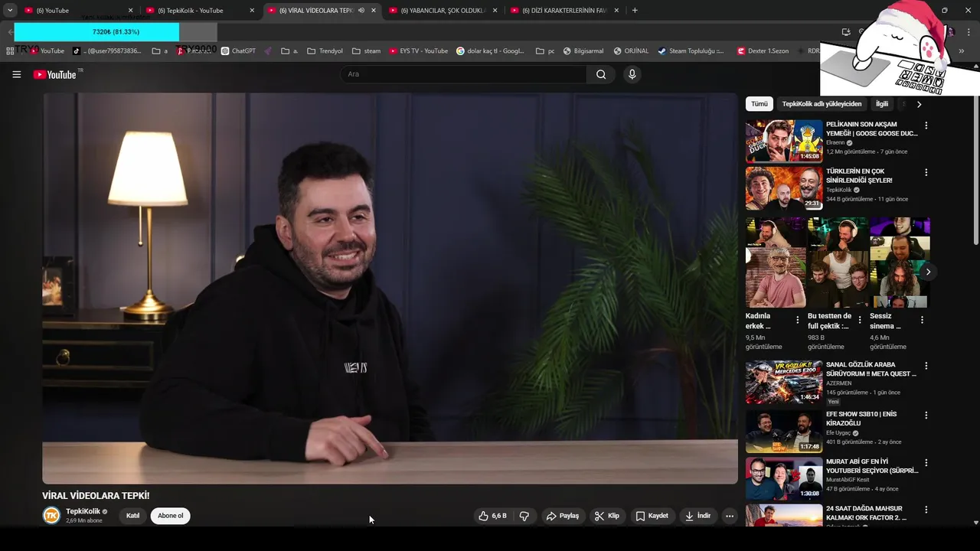Open EYS TV - YouTube bookmark
This screenshot has height=551, width=980.
click(418, 51)
